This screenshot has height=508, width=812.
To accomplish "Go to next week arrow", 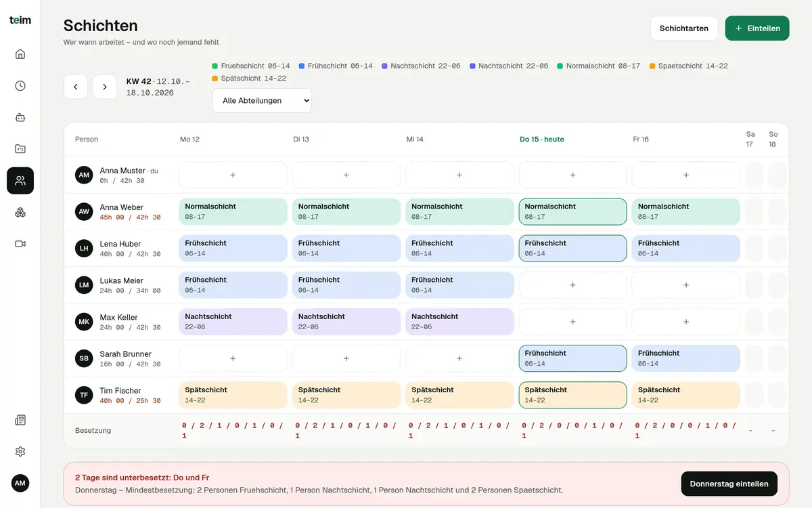I will 105,87.
